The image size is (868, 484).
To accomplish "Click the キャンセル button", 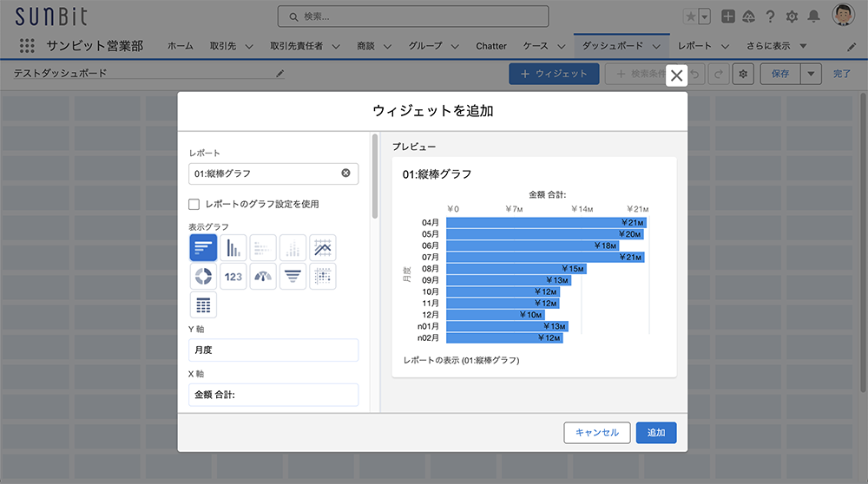I will [597, 433].
